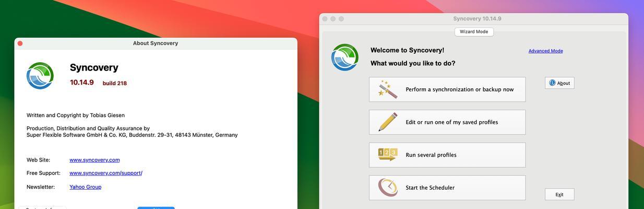Click About Syncovery title bar
The image size is (644, 209).
(x=156, y=43)
